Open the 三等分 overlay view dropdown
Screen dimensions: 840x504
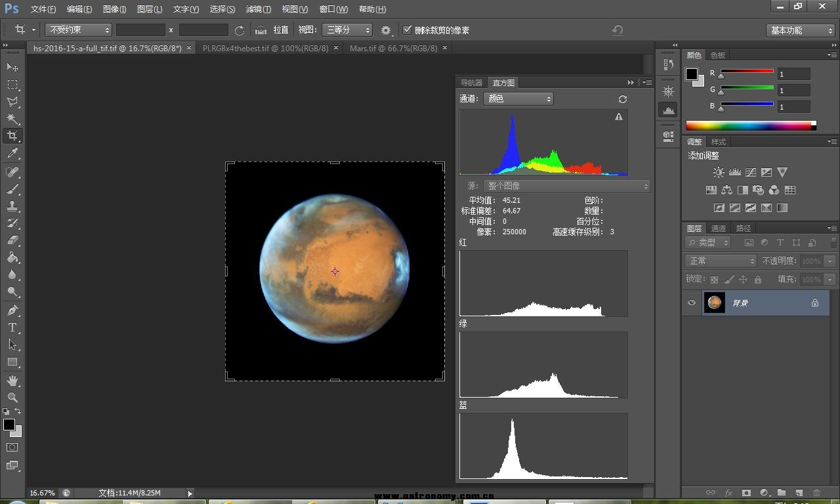point(347,30)
